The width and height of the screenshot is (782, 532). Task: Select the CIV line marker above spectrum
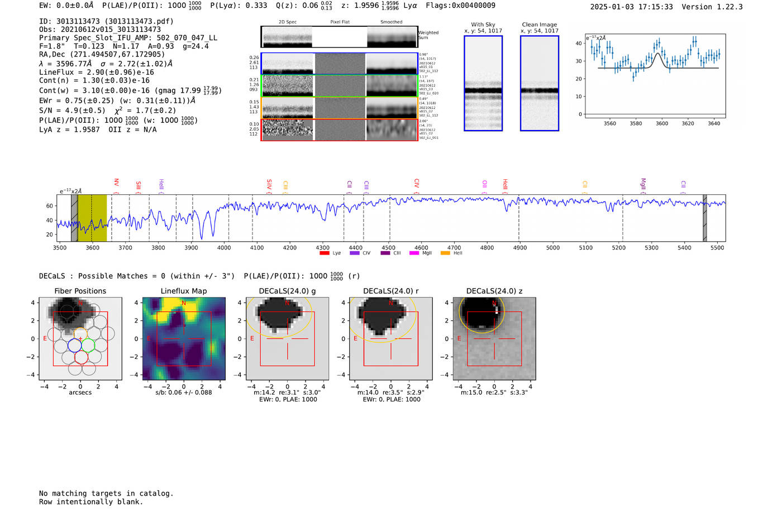click(417, 185)
